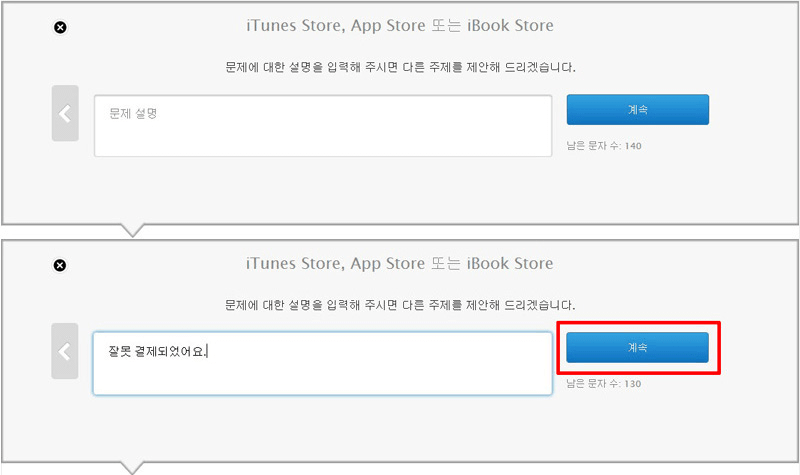Image resolution: width=800 pixels, height=475 pixels.
Task: Close the panel containing the typed text 잘못 결제되었어요
Action: [x=60, y=265]
